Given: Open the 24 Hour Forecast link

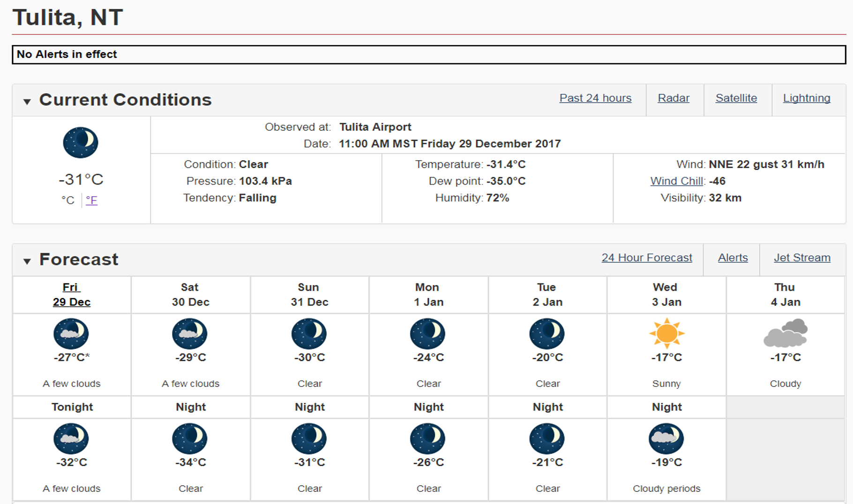Looking at the screenshot, I should tap(647, 258).
